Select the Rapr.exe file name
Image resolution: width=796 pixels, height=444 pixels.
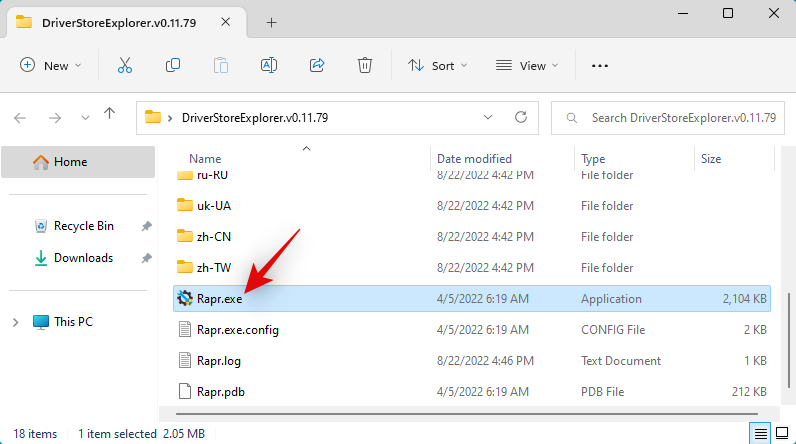219,299
